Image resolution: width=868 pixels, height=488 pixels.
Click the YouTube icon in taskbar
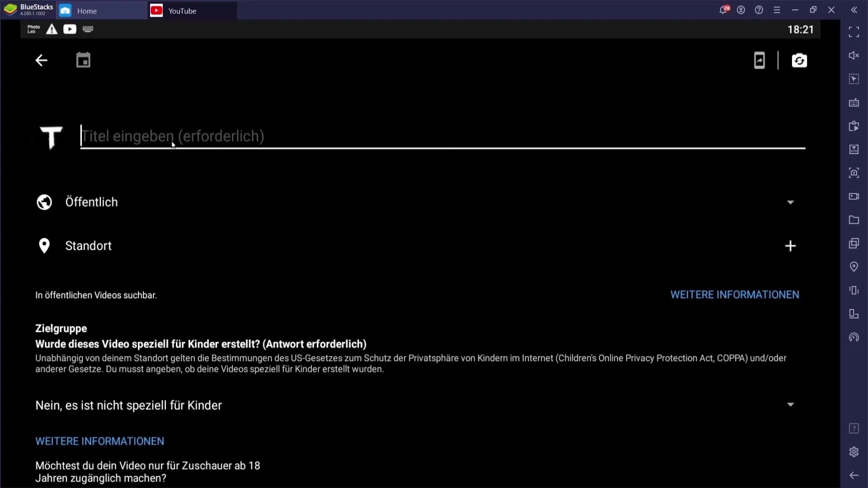[156, 10]
